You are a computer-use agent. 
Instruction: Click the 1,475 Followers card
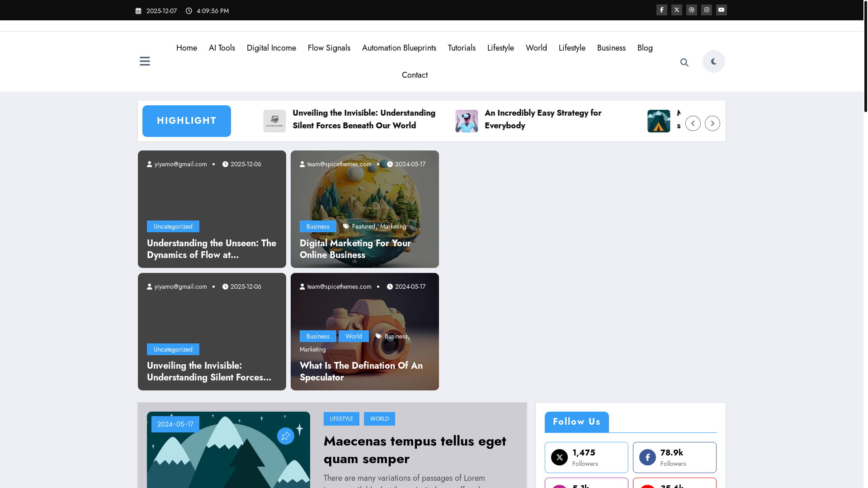586,457
